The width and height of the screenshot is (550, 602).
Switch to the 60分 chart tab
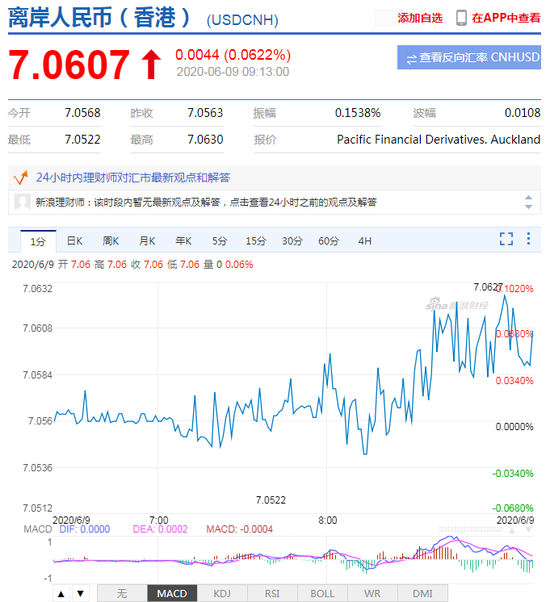coord(329,241)
